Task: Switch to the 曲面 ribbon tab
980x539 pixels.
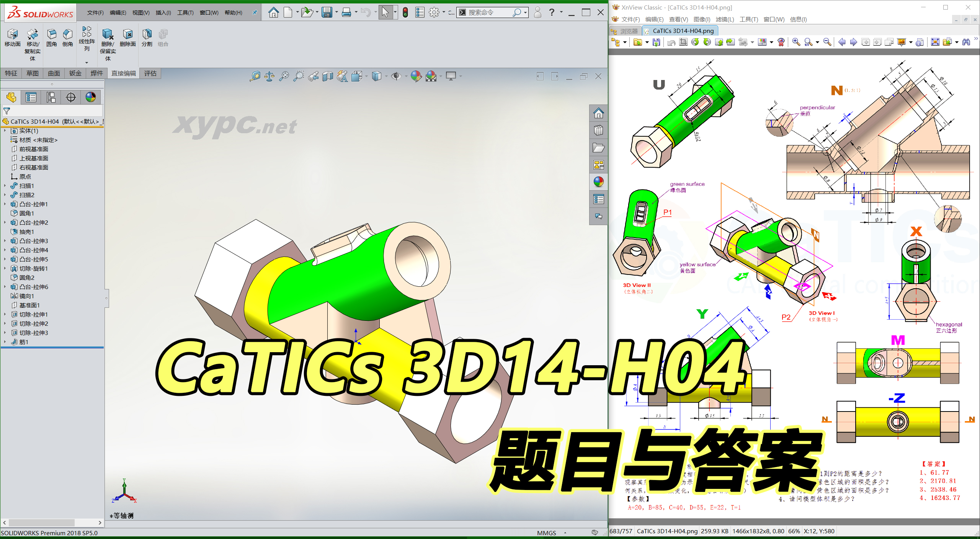Action: tap(54, 73)
